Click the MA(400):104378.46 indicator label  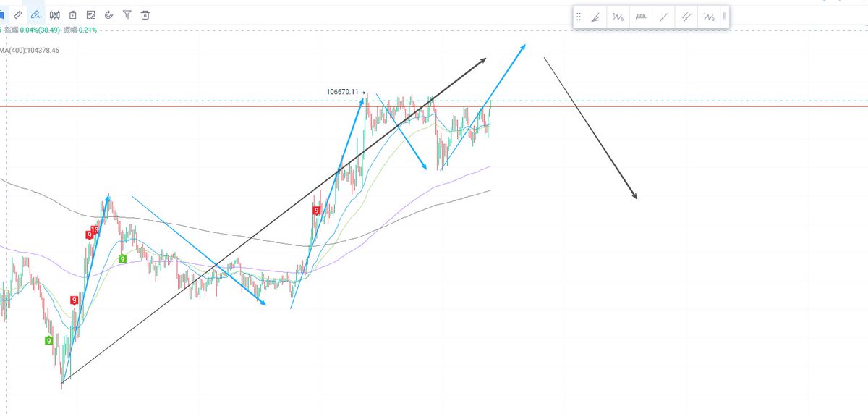point(30,51)
